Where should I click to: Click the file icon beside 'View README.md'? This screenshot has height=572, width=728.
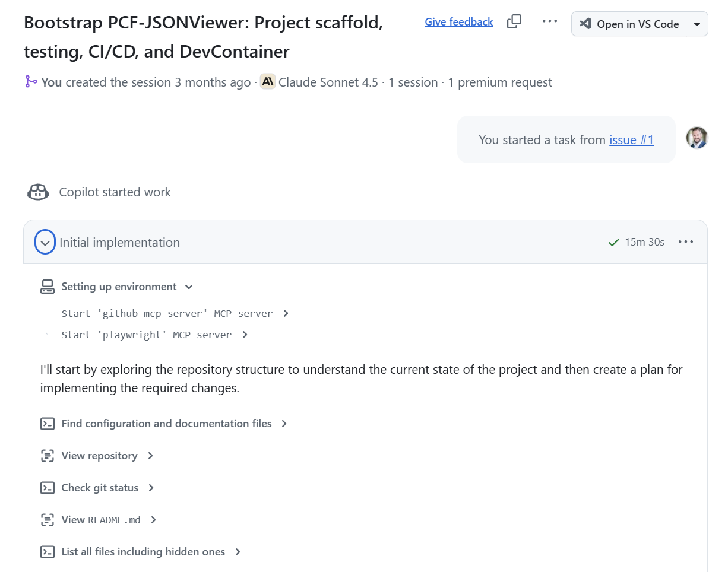(x=47, y=519)
